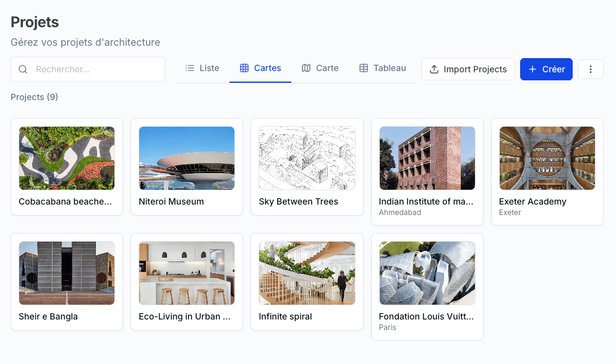Image resolution: width=616 pixels, height=364 pixels.
Task: Click the Projets page heading
Action: [35, 22]
